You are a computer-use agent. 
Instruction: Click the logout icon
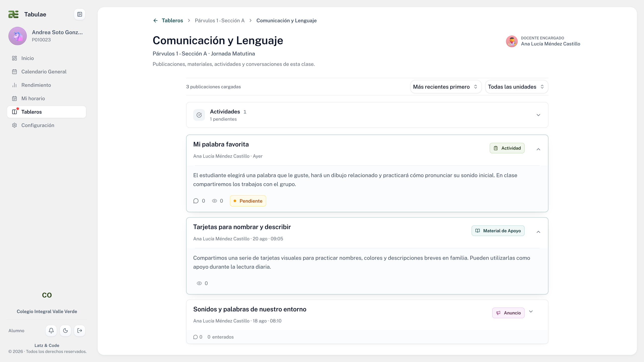(x=79, y=330)
